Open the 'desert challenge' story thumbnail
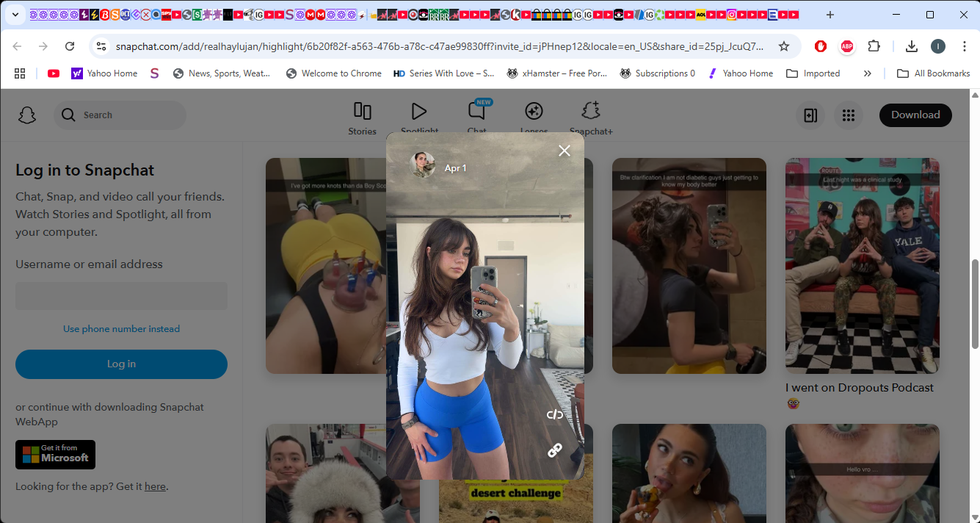Image resolution: width=980 pixels, height=523 pixels. pos(515,501)
